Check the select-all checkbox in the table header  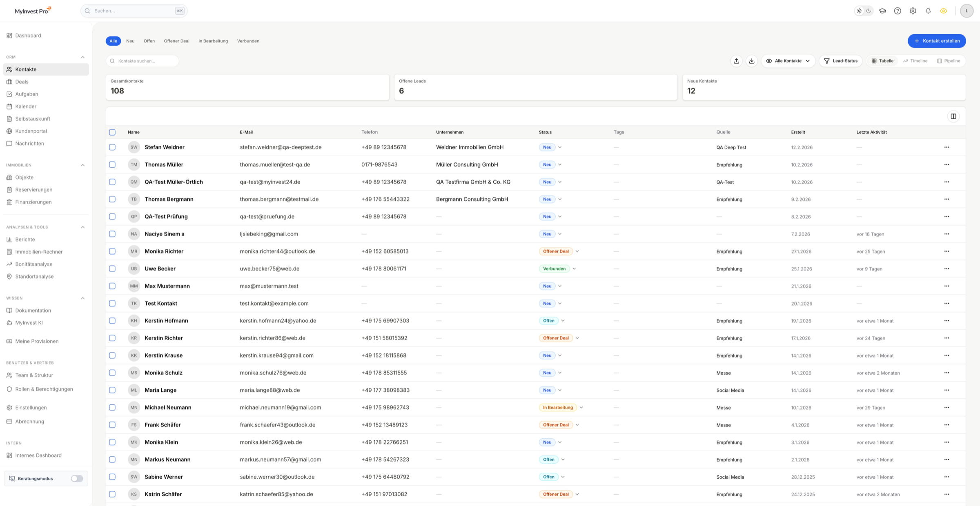tap(112, 132)
